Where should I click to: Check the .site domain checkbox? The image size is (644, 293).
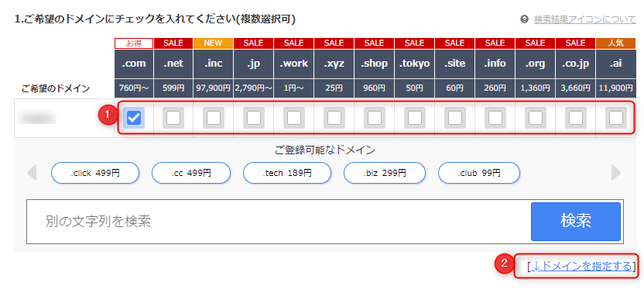click(x=455, y=118)
